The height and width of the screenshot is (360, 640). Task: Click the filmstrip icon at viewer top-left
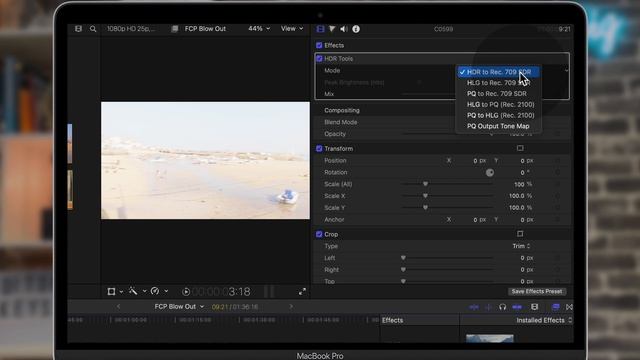click(x=78, y=29)
